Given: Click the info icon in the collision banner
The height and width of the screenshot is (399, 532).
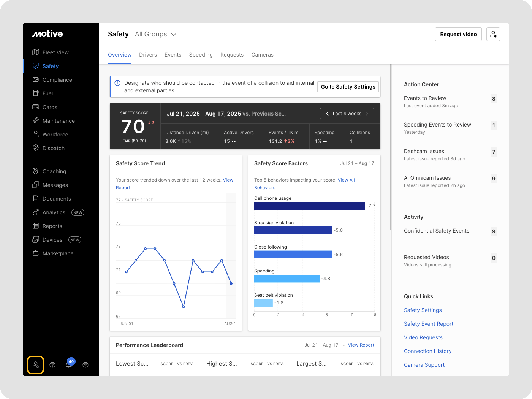Looking at the screenshot, I should point(117,83).
